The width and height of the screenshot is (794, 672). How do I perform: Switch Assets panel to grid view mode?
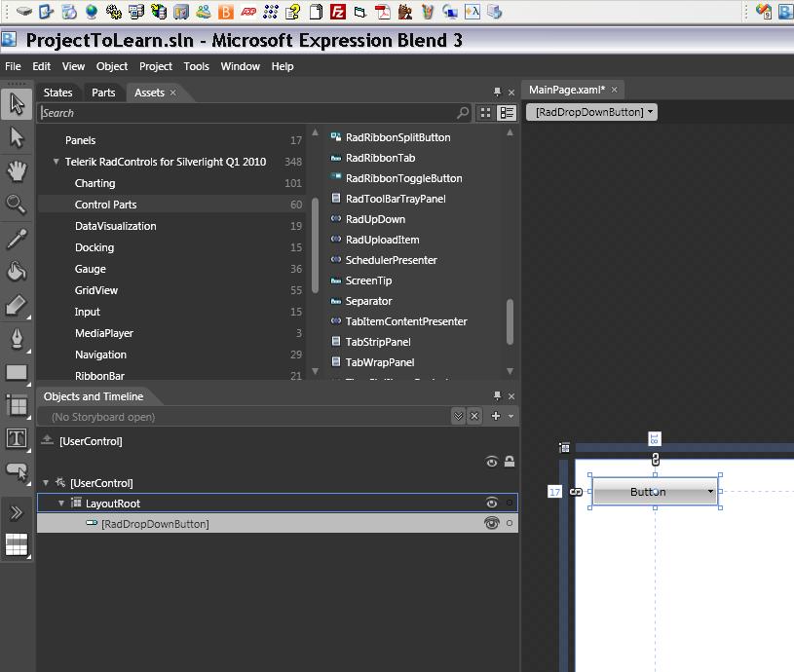click(486, 113)
